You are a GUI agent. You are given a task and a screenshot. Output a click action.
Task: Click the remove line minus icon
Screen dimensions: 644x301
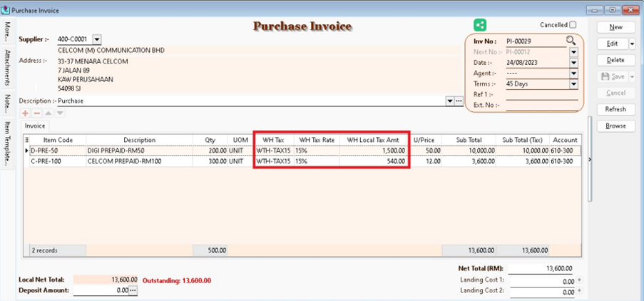click(37, 113)
